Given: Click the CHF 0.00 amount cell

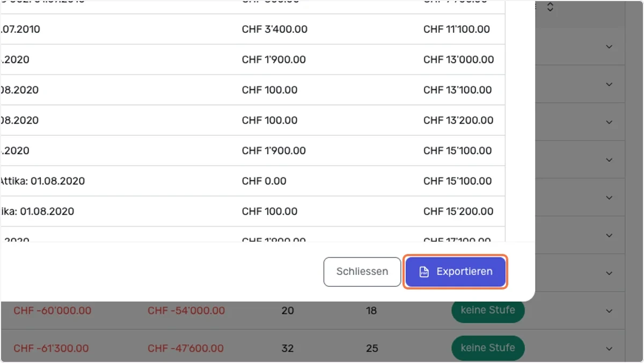Looking at the screenshot, I should tap(264, 181).
